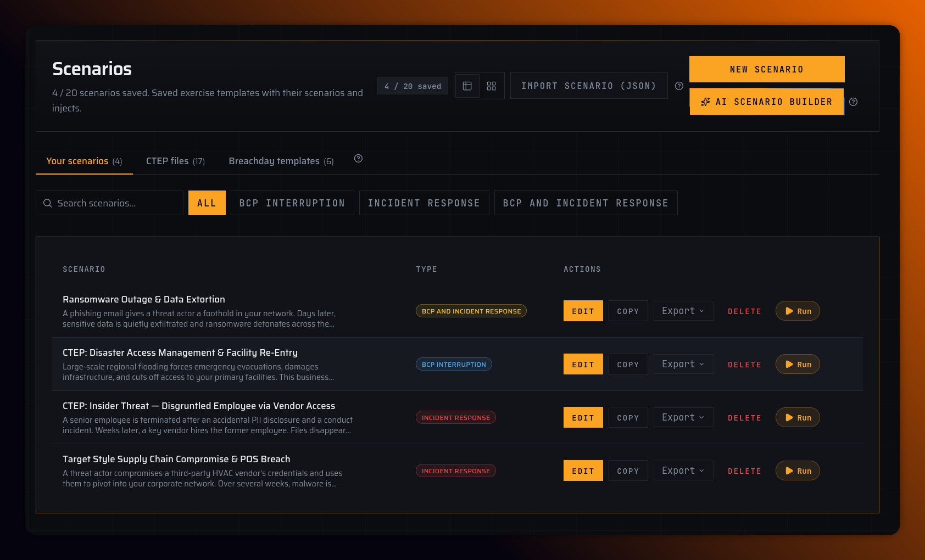Click Target Style row INCIDENT RESPONSE badge
The width and height of the screenshot is (925, 560).
(x=456, y=471)
